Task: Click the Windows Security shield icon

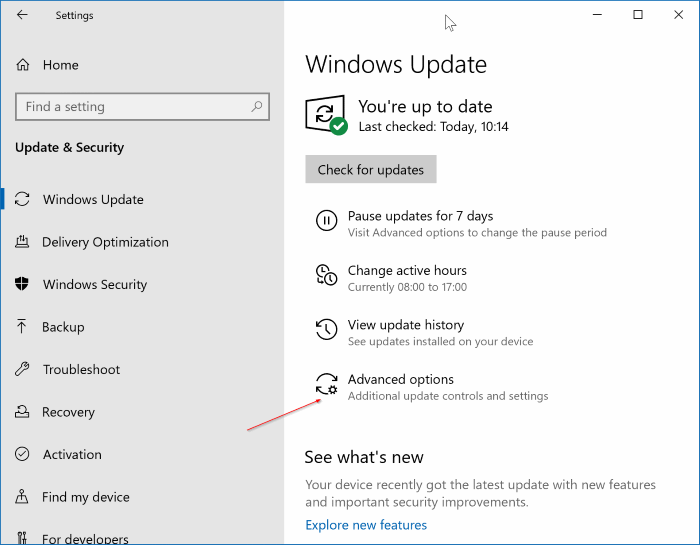Action: pyautogui.click(x=22, y=284)
